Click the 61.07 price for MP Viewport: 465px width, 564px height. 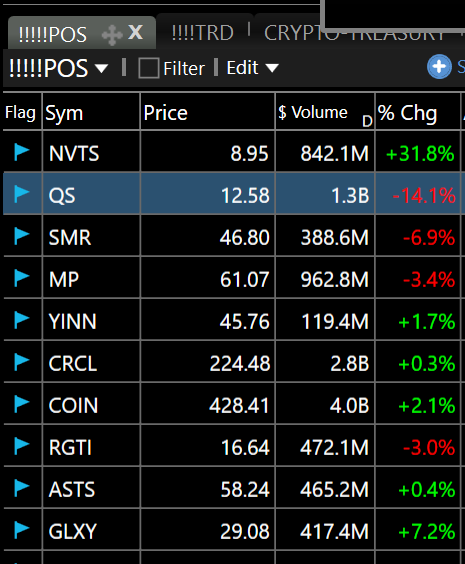(245, 280)
